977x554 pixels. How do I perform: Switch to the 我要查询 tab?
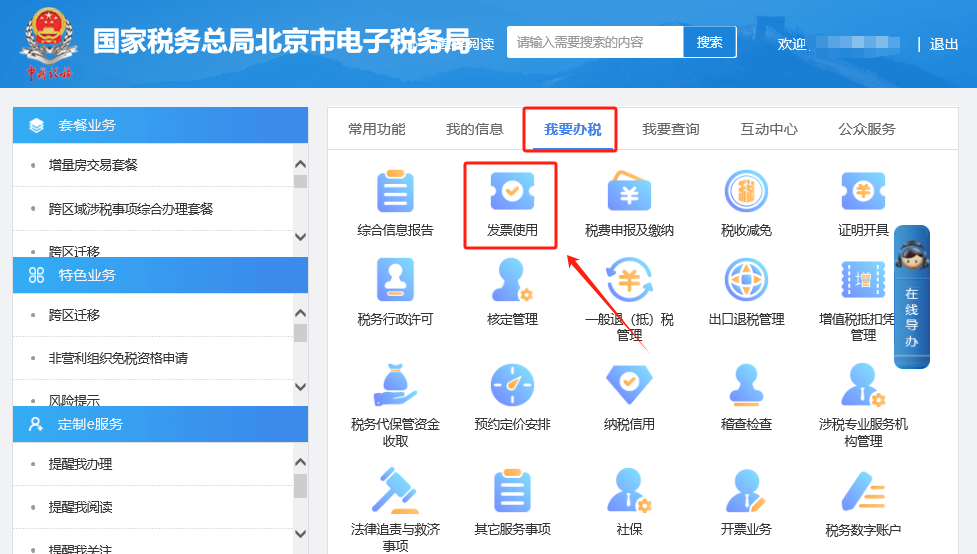(x=670, y=129)
